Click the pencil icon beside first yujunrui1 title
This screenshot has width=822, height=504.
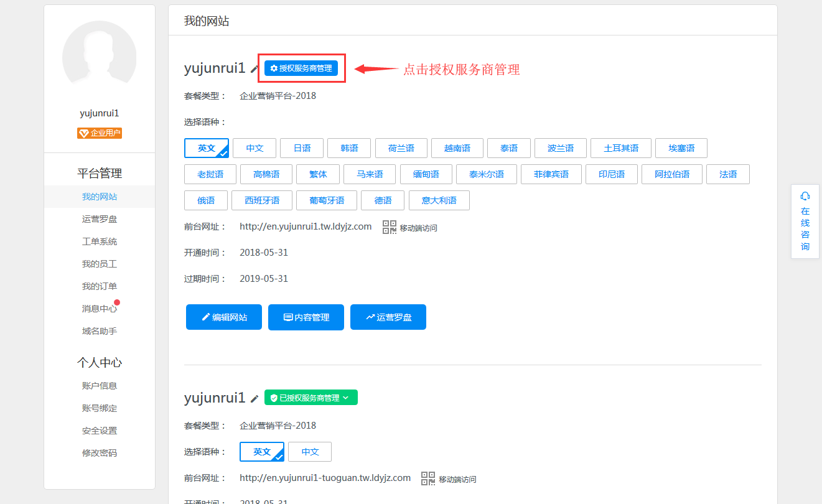[254, 69]
